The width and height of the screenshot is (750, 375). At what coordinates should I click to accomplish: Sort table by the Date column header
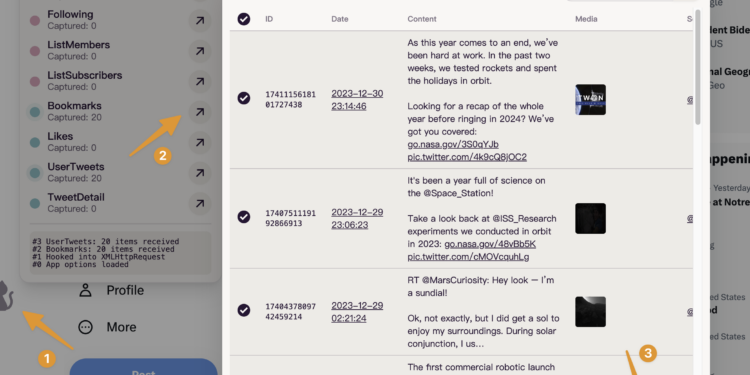[340, 19]
